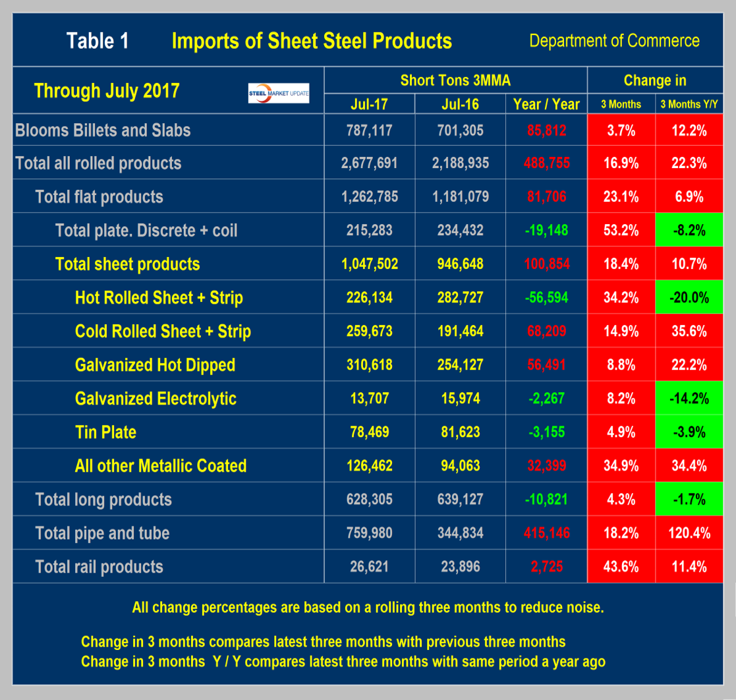Screen dimensions: 736x700
Task: Select the Jul-16 column header
Action: [x=460, y=104]
